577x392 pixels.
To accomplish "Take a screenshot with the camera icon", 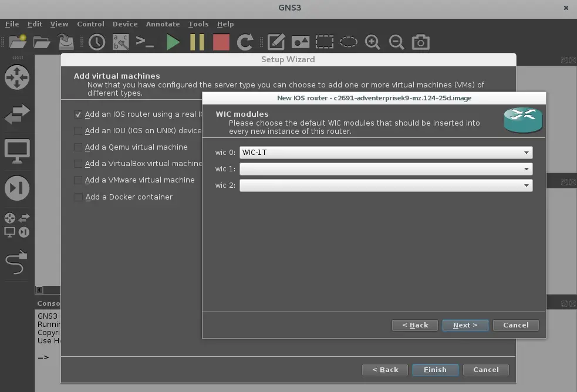I will coord(421,42).
